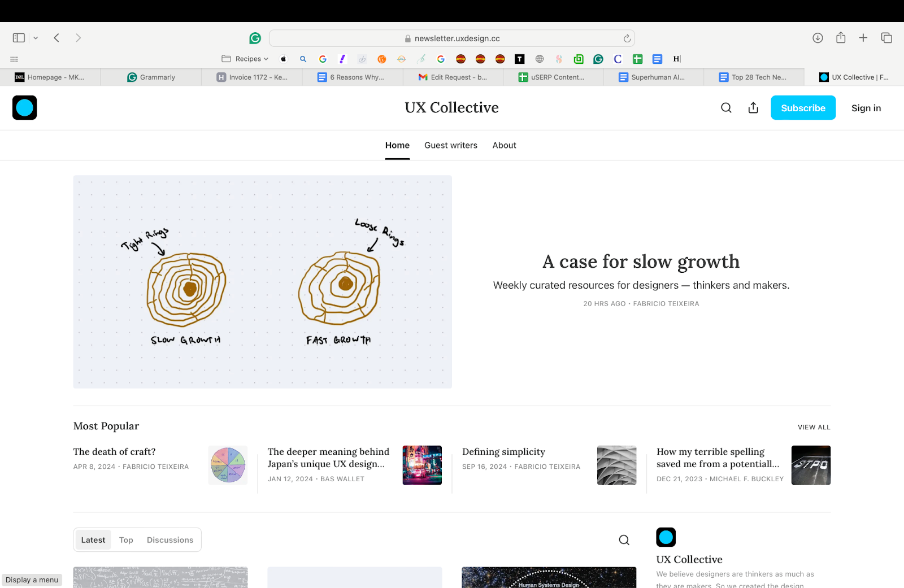Select the Top feed tab
Image resolution: width=904 pixels, height=588 pixels.
point(126,540)
